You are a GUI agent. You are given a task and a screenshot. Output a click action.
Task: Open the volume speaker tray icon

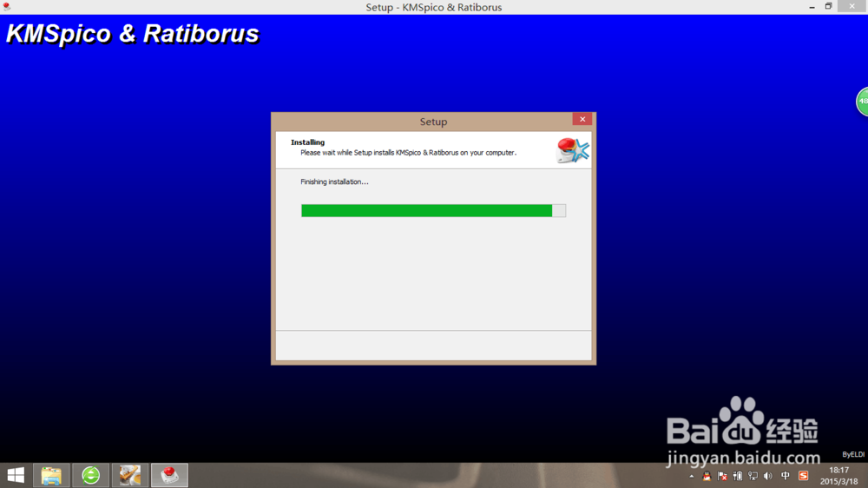[x=768, y=476]
